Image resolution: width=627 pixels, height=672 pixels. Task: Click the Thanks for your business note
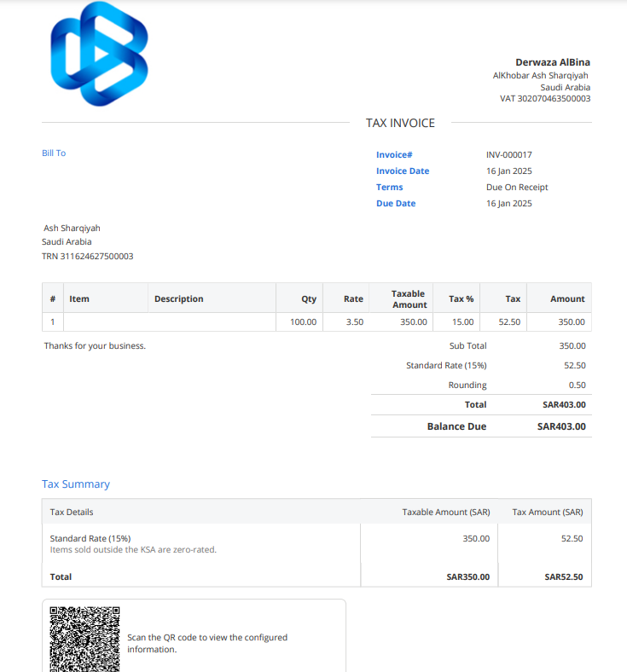click(95, 346)
